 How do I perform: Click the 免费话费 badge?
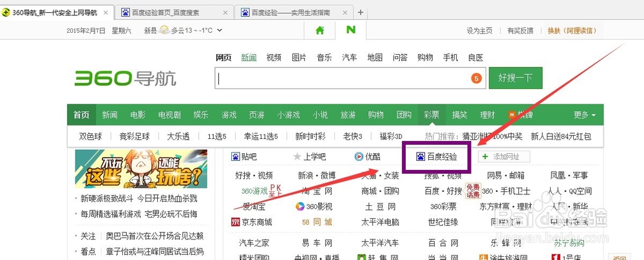click(x=473, y=191)
